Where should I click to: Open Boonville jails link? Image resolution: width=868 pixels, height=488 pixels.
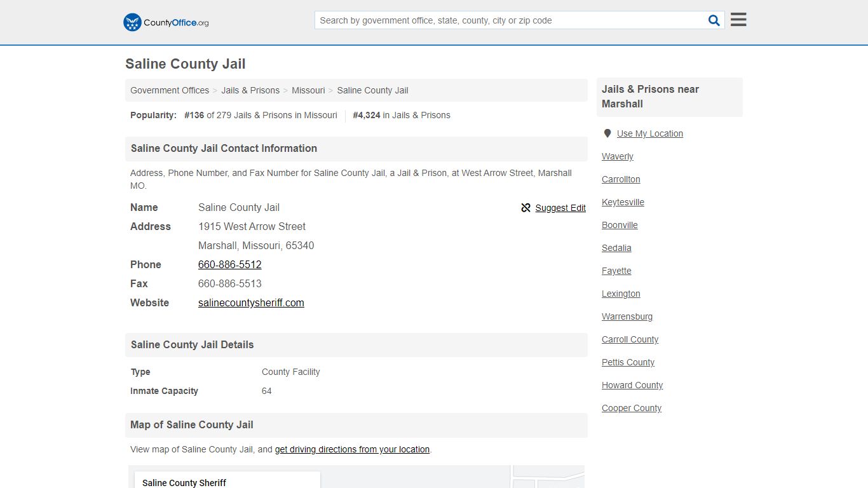click(x=620, y=225)
